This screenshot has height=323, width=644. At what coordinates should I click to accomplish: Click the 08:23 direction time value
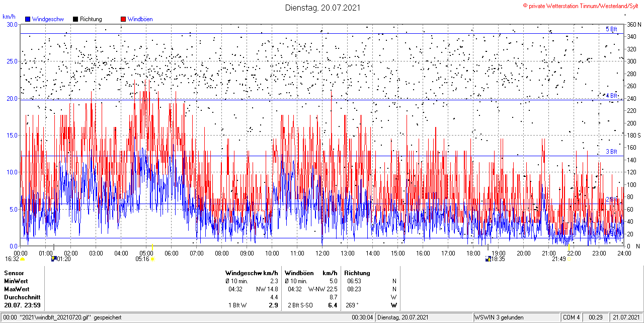[x=354, y=289]
